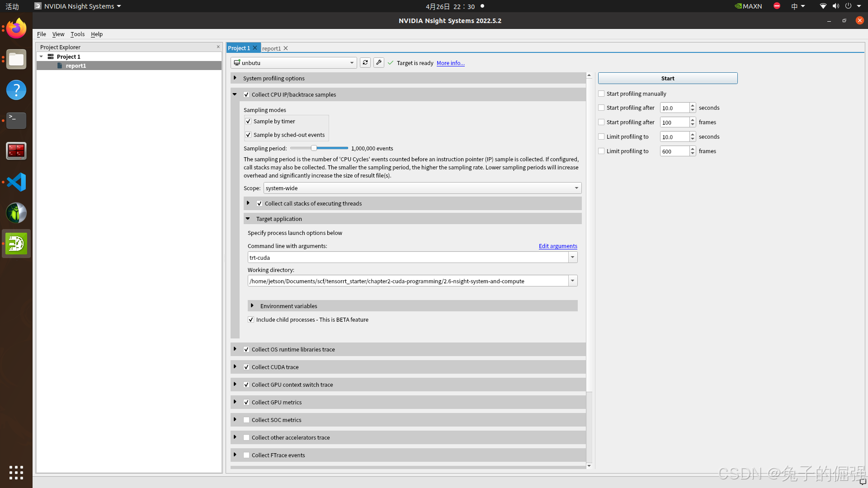Close the report1 tab with X icon
The image size is (868, 488).
[286, 48]
